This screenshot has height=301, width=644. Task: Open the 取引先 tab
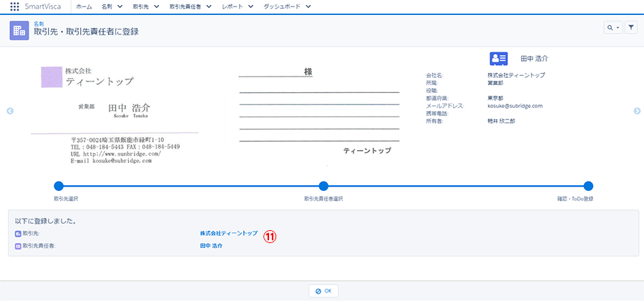tap(140, 6)
